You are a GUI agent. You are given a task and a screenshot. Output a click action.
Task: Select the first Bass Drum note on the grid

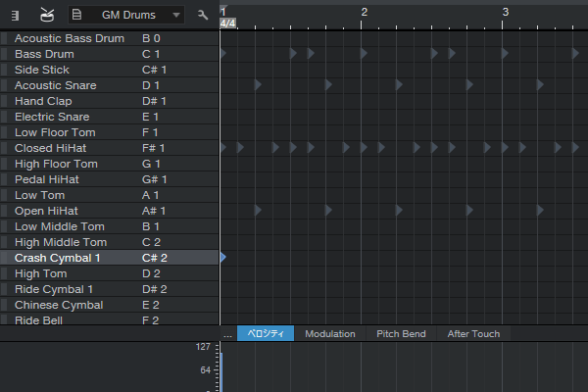pyautogui.click(x=223, y=53)
